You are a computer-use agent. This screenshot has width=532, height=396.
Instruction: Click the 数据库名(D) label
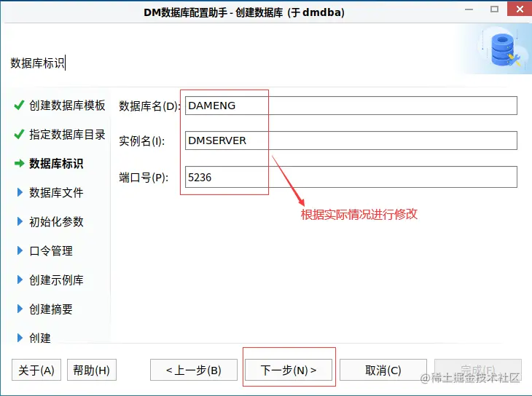[x=149, y=106]
